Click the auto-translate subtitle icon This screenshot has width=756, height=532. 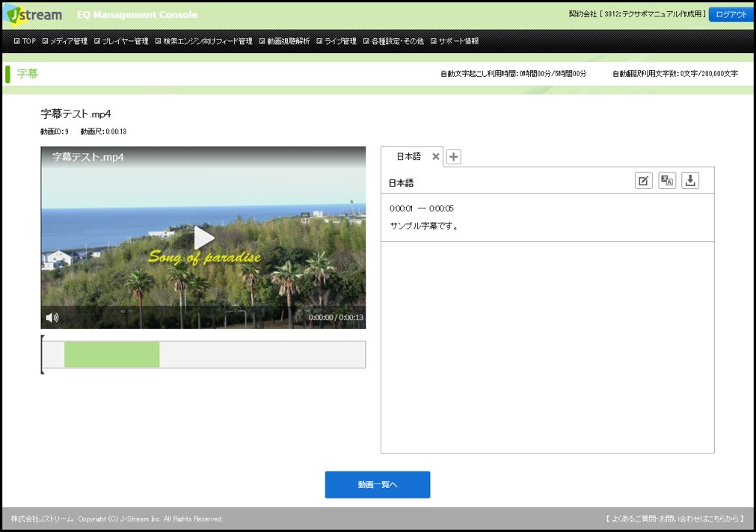click(x=667, y=181)
